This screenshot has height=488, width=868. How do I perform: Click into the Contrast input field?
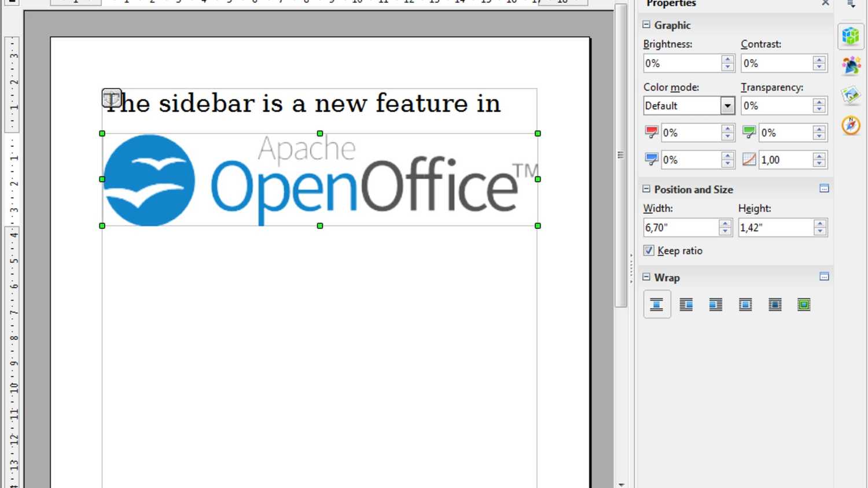coord(777,64)
